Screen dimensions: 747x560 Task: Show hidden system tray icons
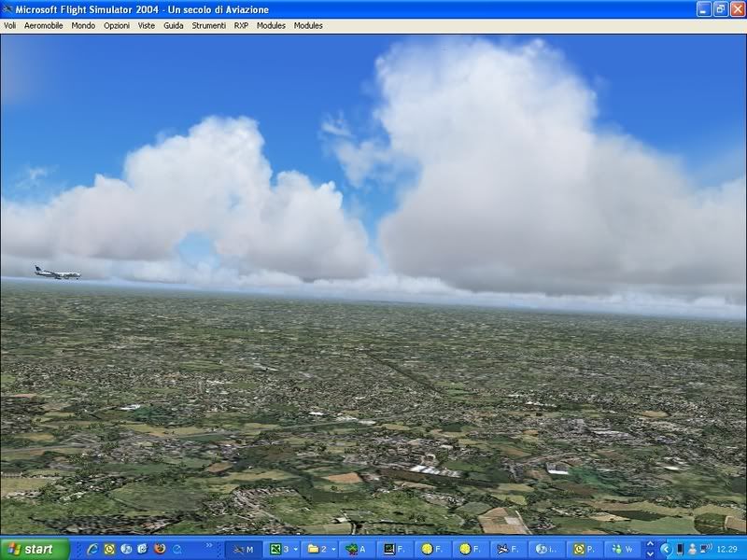[x=666, y=549]
